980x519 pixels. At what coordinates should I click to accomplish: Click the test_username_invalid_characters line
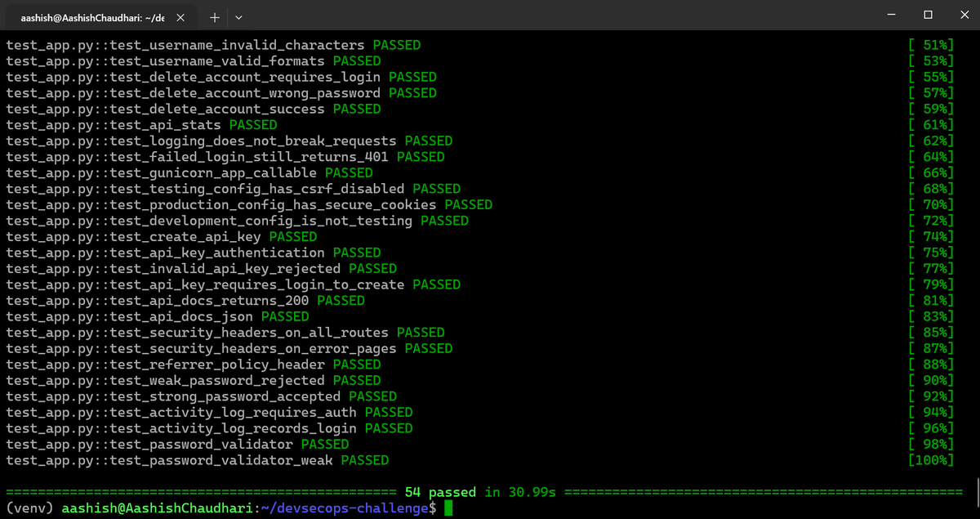click(x=214, y=45)
